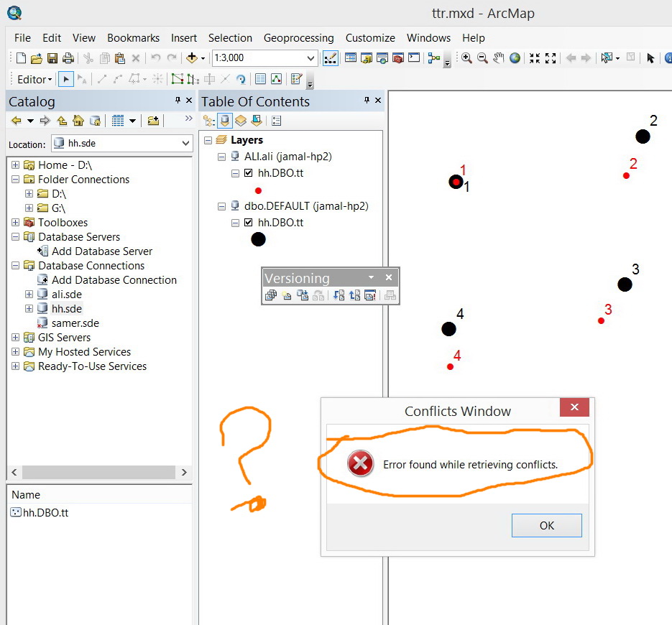The width and height of the screenshot is (672, 625).
Task: Uncheck hh.DBO.tt layer under ALI.ali
Action: [248, 173]
